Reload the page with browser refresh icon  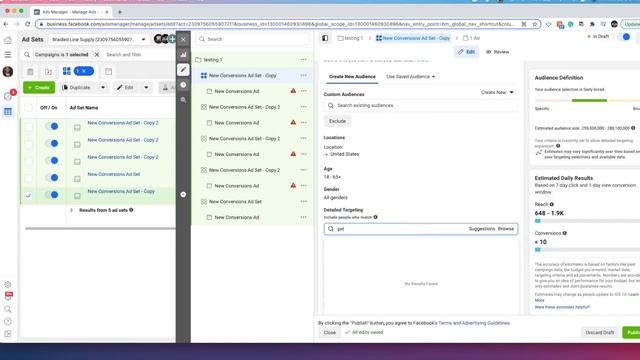[x=27, y=24]
